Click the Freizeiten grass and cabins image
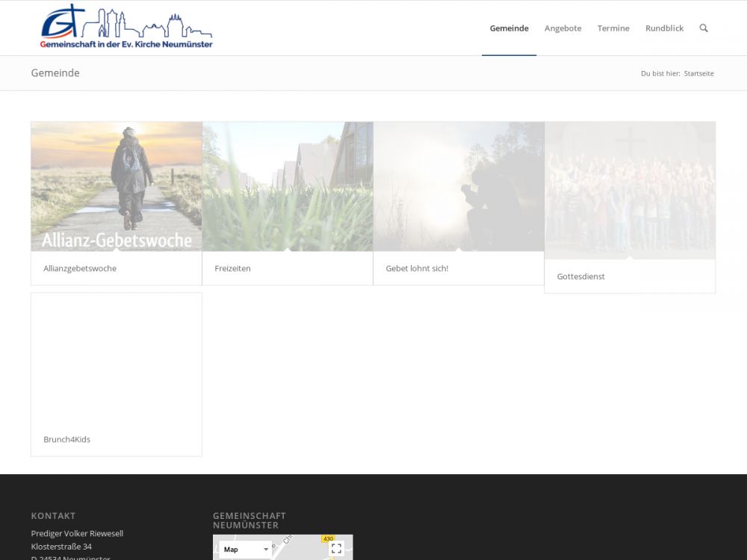Screen dimensions: 747x560 point(288,187)
